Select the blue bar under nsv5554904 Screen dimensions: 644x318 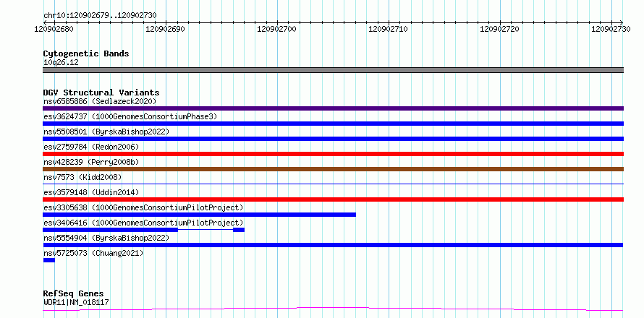[333, 245]
